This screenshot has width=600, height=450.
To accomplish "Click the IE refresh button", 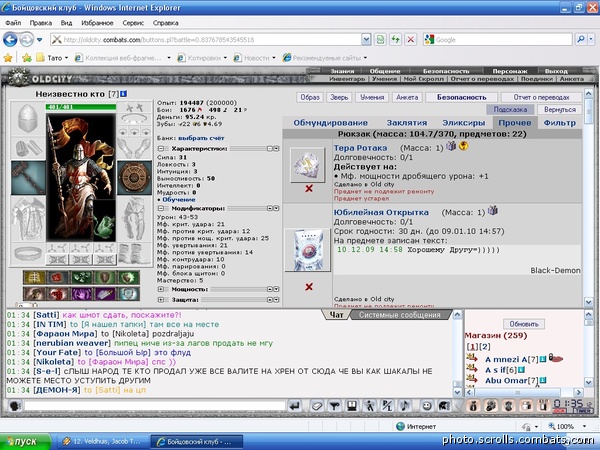I will pos(395,39).
